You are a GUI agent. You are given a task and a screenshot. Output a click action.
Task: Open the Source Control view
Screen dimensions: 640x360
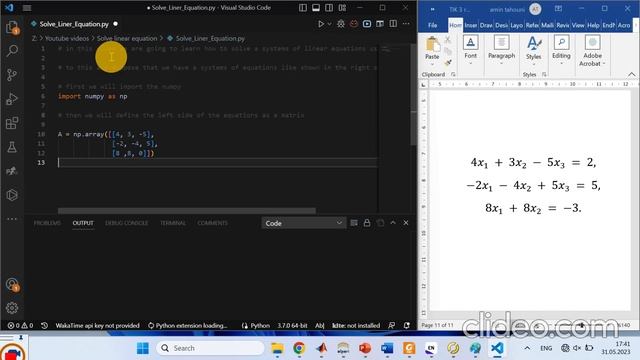tap(12, 75)
